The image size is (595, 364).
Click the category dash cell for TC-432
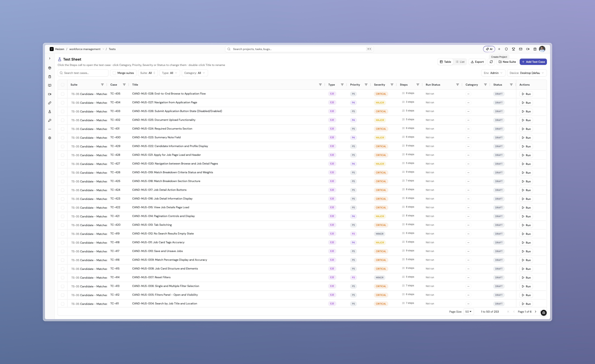[x=468, y=120]
